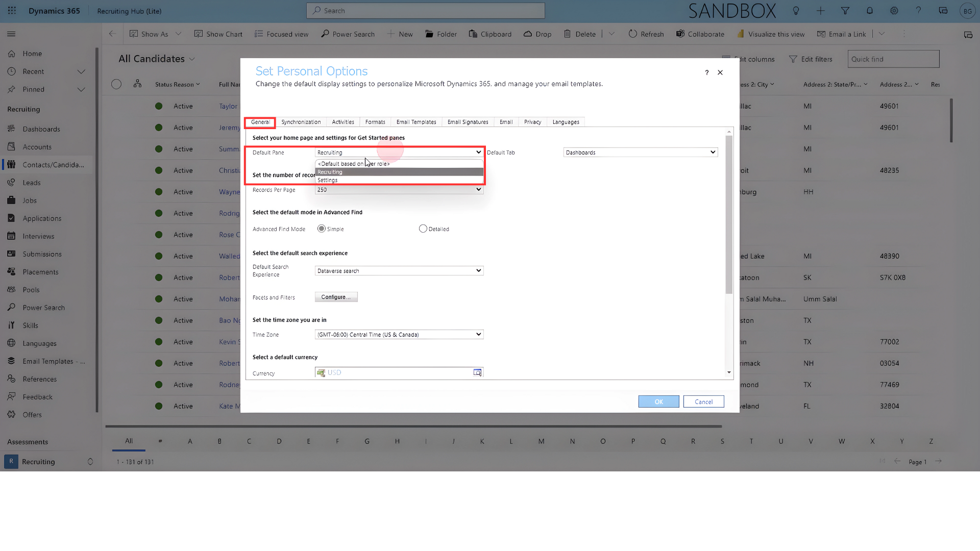Open the Default Tab dropdown showing Dashboards
980x551 pixels.
(641, 152)
